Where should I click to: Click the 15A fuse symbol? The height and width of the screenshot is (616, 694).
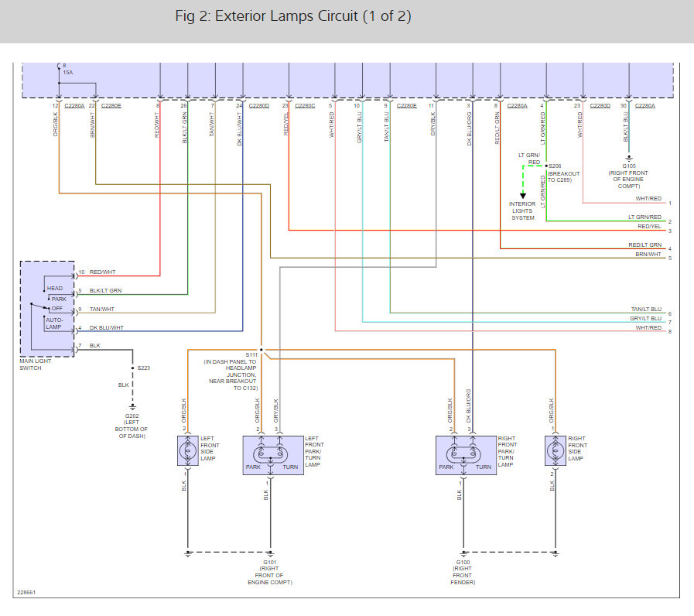pos(59,67)
